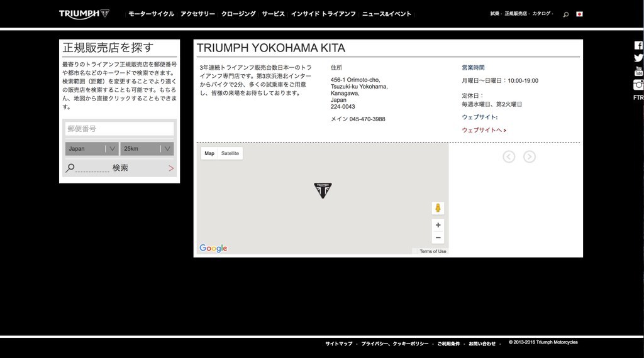This screenshot has height=358, width=644.
Task: Click 試乗 link in header
Action: pyautogui.click(x=494, y=14)
